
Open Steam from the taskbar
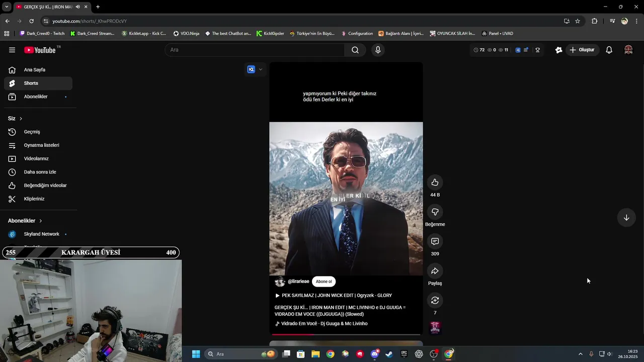tap(389, 354)
